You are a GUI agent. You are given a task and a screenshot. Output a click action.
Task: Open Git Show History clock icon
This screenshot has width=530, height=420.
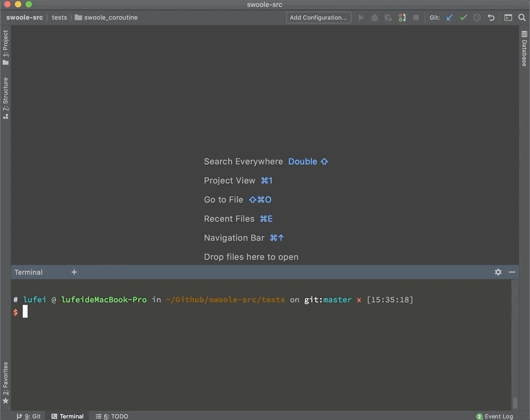[x=477, y=17]
